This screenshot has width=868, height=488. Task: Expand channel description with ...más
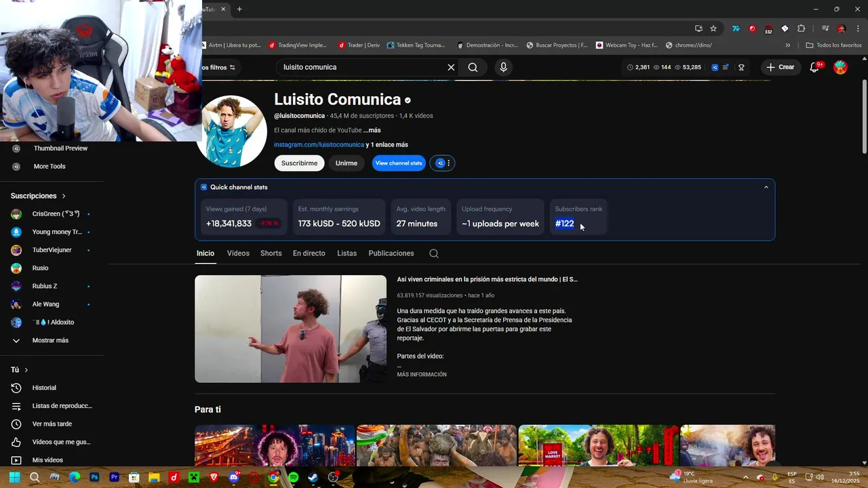[372, 130]
